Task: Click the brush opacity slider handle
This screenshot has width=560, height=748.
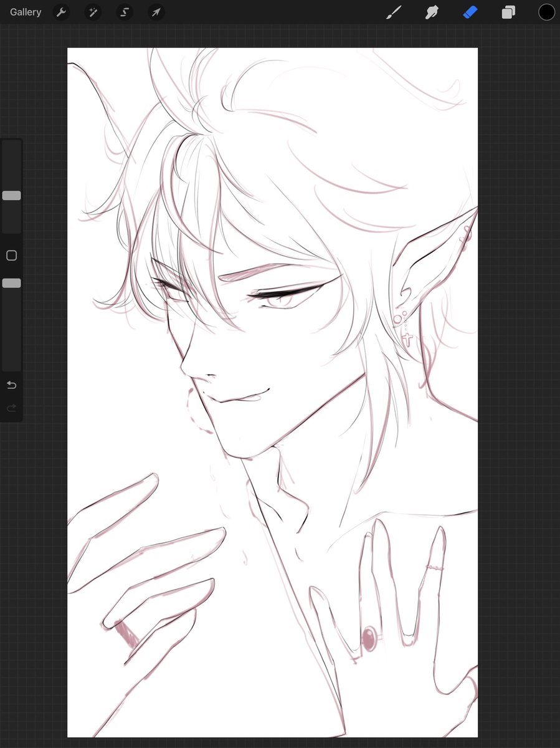Action: click(11, 283)
